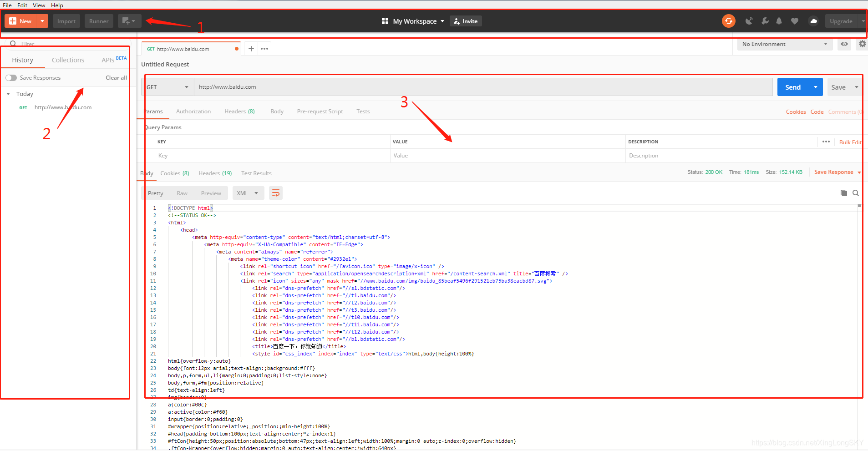Image resolution: width=868 pixels, height=451 pixels.
Task: Add a new request tab
Action: (251, 49)
